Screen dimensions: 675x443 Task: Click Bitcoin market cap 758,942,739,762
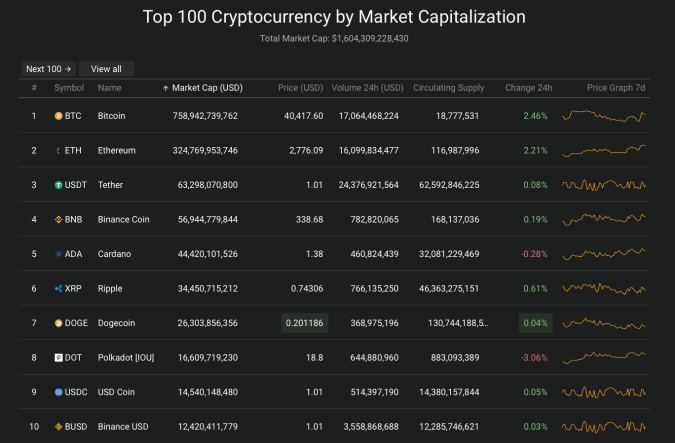205,116
